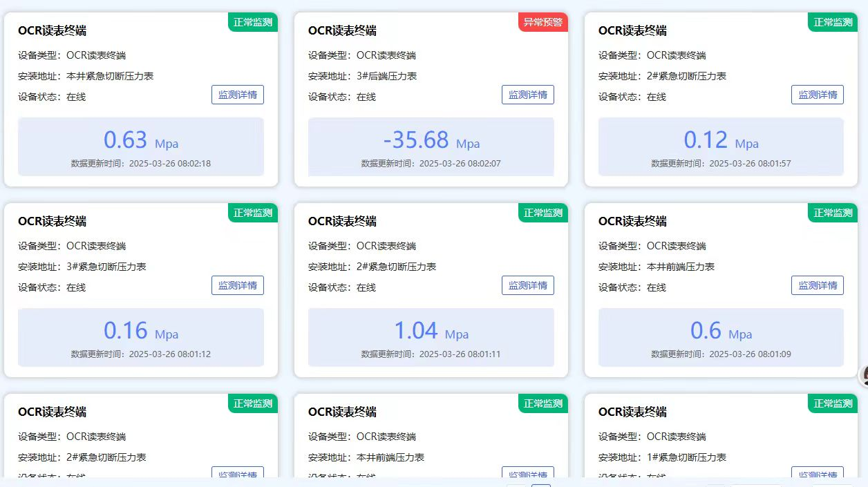The image size is (868, 487).
Task: Click 正常监测 badge on the 1#紧急切断压力表 card
Action: [x=833, y=403]
